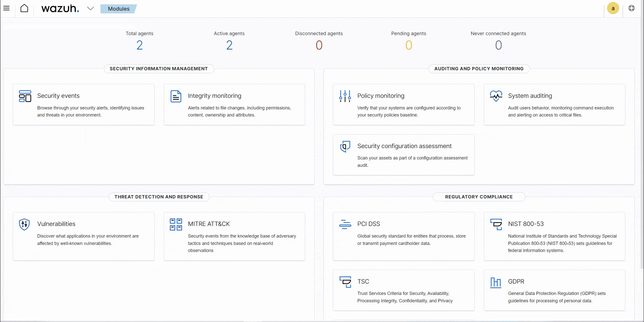The width and height of the screenshot is (644, 322).
Task: Click the TSC icon
Action: coord(345,282)
